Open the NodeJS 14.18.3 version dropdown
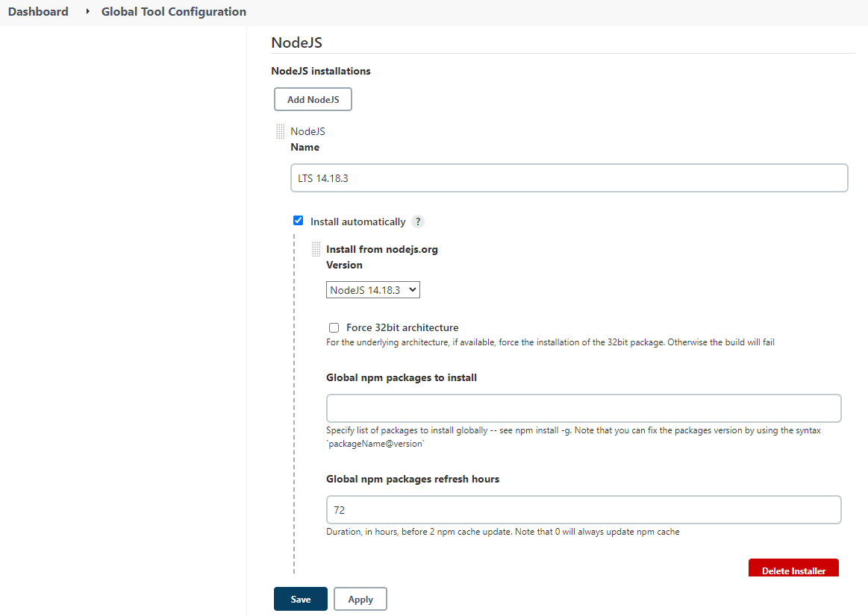The width and height of the screenshot is (868, 616). pyautogui.click(x=373, y=290)
